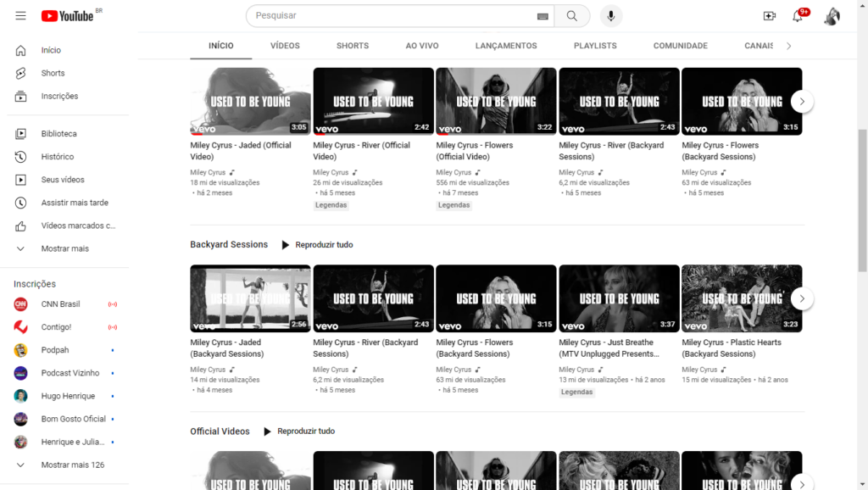
Task: Click the magnifier search button
Action: [x=572, y=16]
